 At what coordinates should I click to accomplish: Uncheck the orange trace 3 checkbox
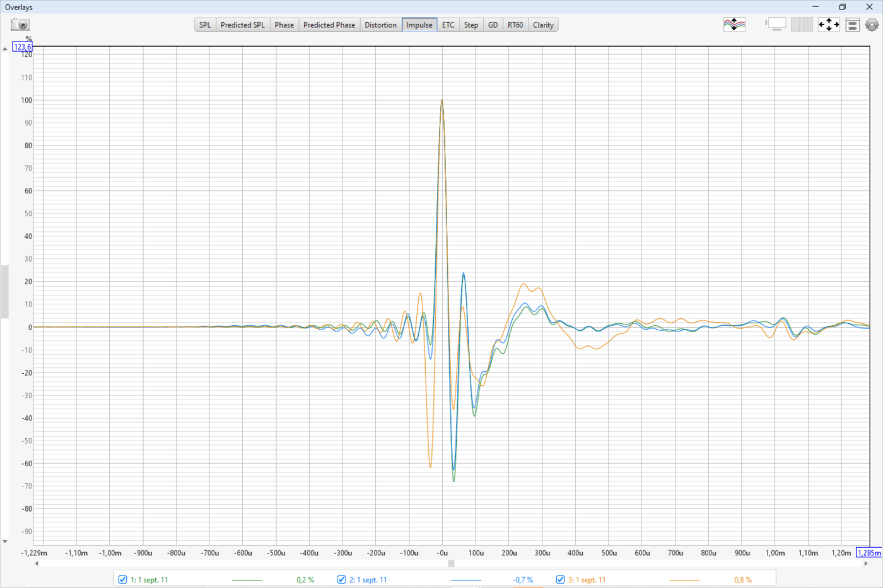point(560,580)
